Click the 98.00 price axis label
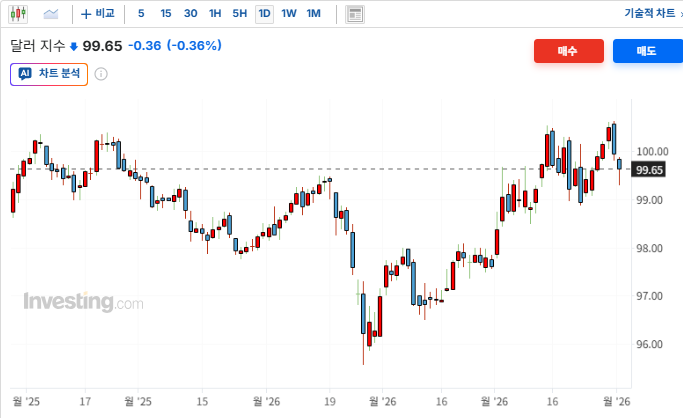This screenshot has width=683, height=418. (649, 248)
